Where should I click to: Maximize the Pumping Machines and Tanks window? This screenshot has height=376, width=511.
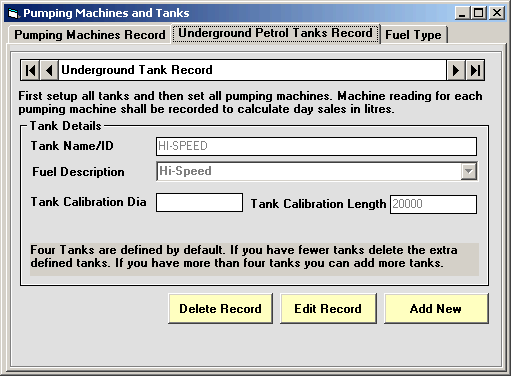tap(479, 13)
